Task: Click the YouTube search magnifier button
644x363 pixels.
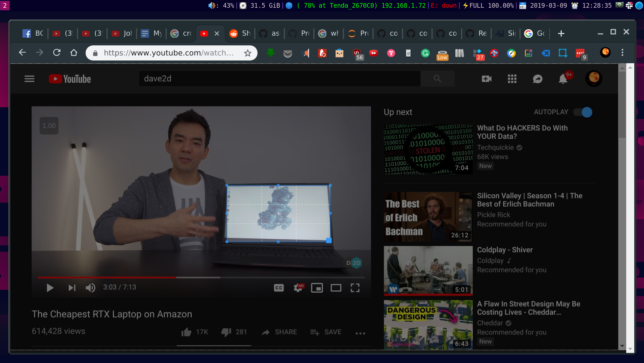Action: point(437,79)
